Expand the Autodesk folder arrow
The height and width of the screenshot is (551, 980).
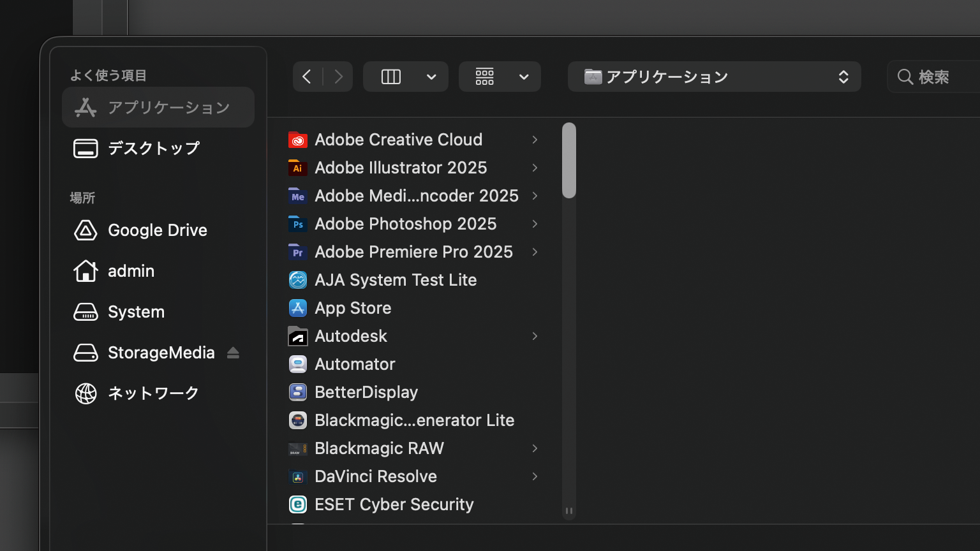tap(535, 336)
